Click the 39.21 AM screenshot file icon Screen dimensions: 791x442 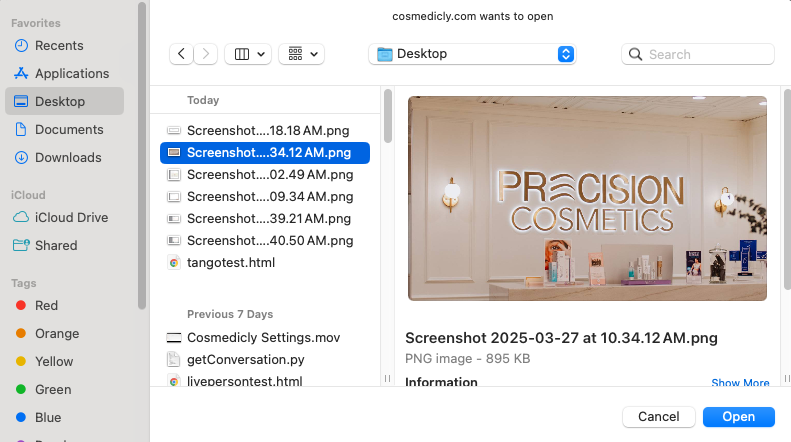coord(174,218)
